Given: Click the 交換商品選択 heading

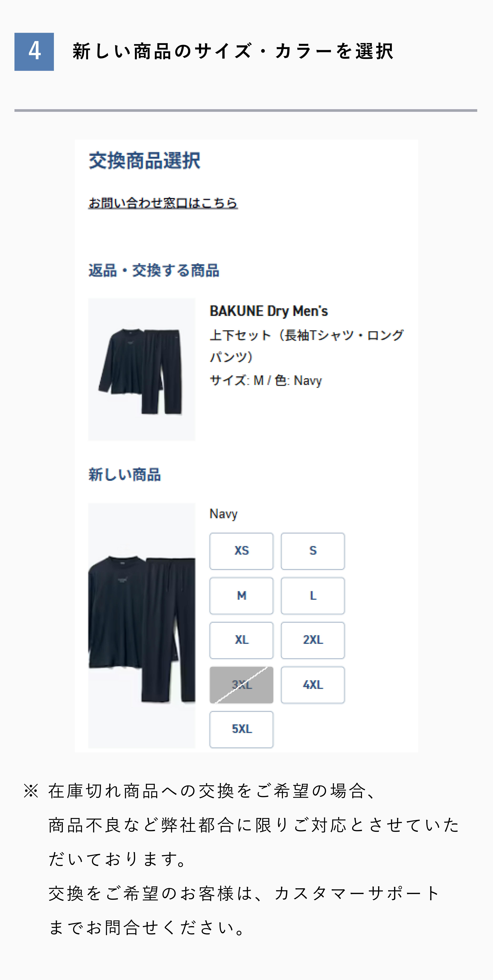Looking at the screenshot, I should pos(144,160).
